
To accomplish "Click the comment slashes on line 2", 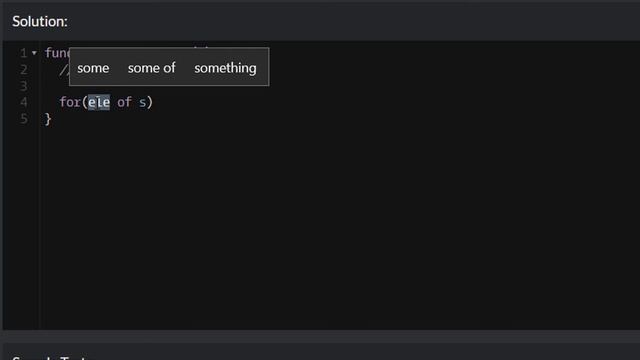I will pyautogui.click(x=64, y=70).
